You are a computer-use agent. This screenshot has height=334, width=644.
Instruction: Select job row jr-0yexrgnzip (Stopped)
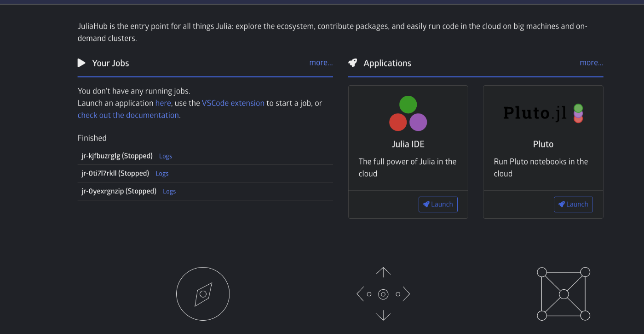205,191
